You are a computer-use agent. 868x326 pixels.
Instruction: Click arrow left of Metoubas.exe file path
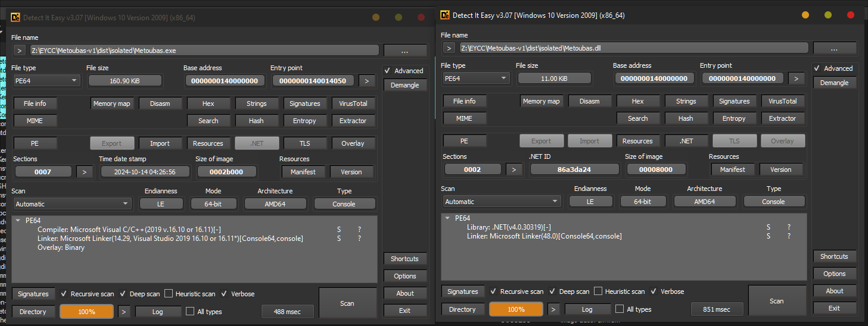coord(19,50)
